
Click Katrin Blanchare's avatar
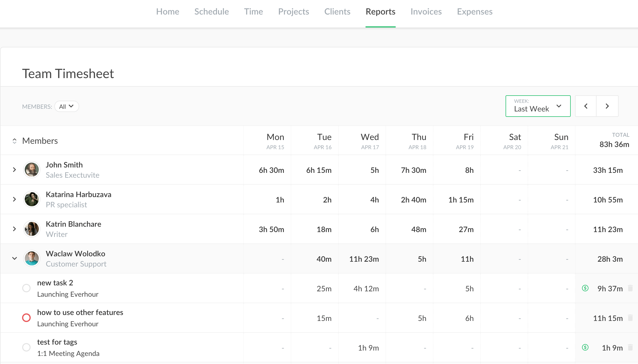32,229
